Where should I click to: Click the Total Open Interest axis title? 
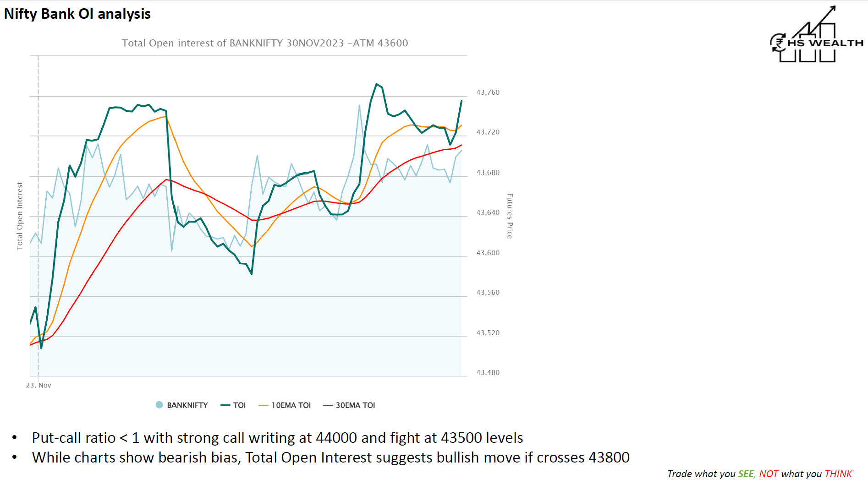[20, 216]
